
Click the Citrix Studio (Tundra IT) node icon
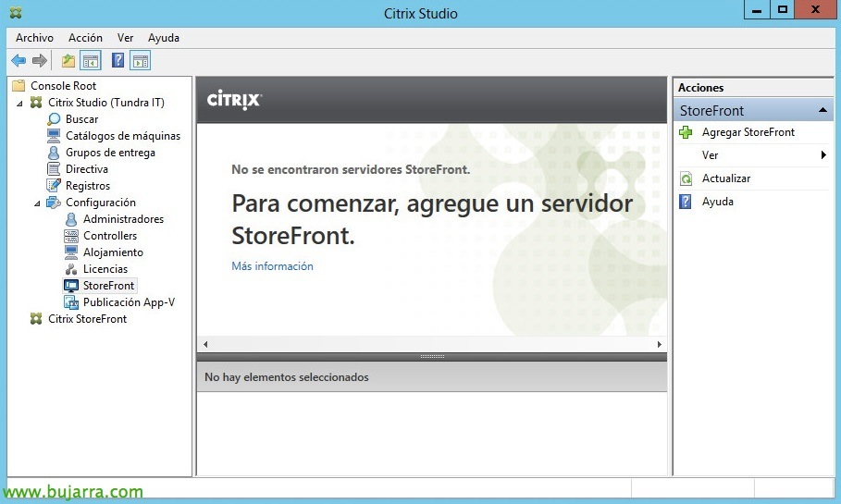point(36,102)
